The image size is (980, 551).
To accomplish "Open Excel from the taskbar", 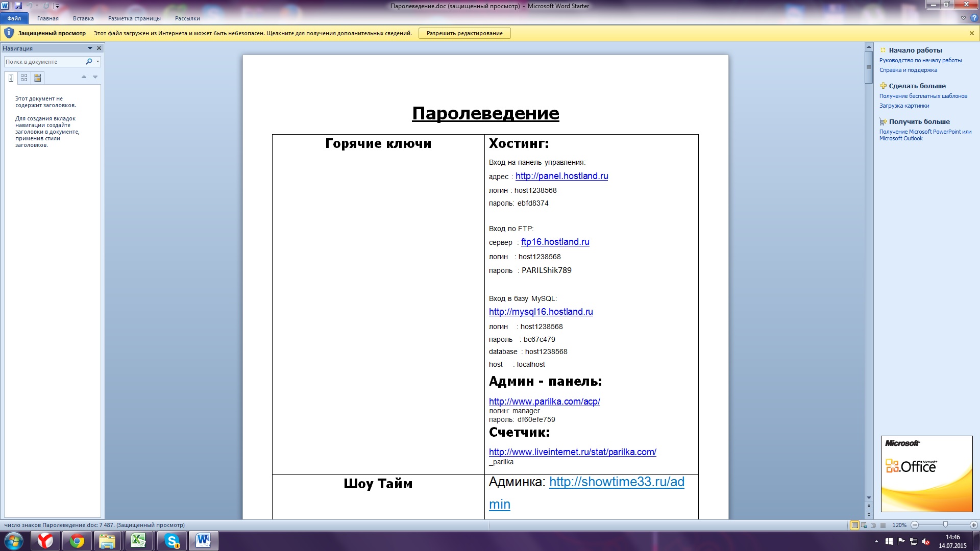I will click(138, 541).
